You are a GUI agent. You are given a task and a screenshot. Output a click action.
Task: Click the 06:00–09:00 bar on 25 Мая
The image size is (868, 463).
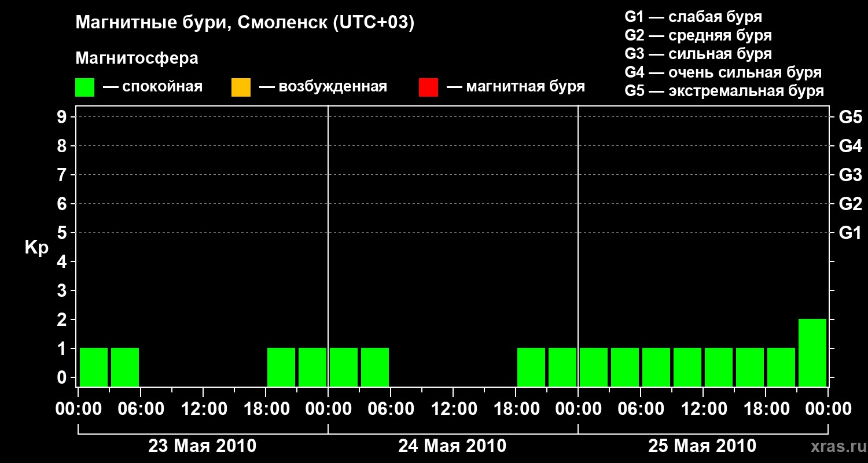point(656,367)
